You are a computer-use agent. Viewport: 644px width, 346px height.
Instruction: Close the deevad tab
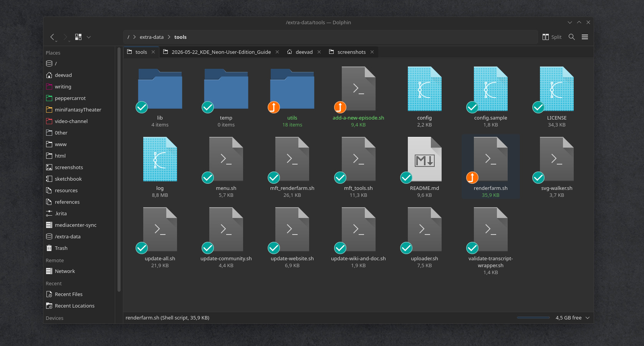319,52
